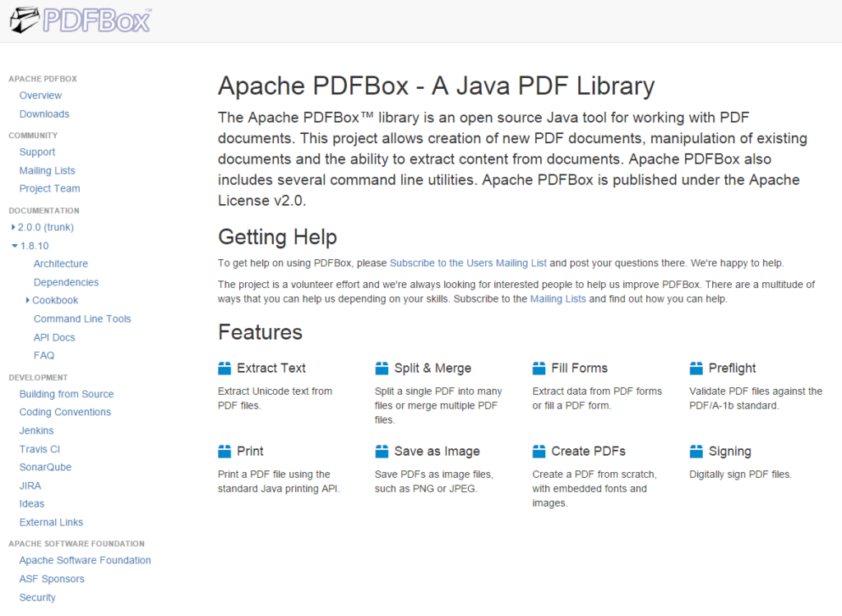Click the DEVELOPMENT sidebar section label
Image resolution: width=842 pixels, height=616 pixels.
pyautogui.click(x=38, y=378)
